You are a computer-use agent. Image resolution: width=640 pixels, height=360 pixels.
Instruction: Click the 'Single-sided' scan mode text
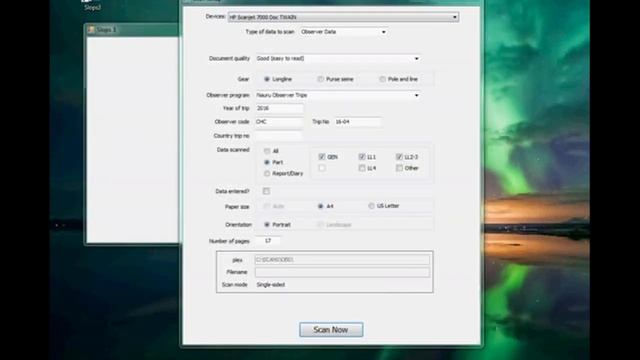pyautogui.click(x=271, y=285)
